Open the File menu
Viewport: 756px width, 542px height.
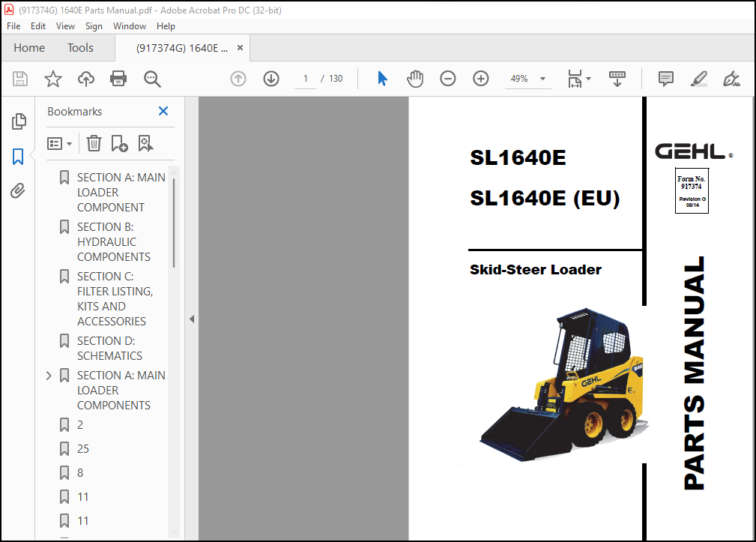tap(13, 26)
